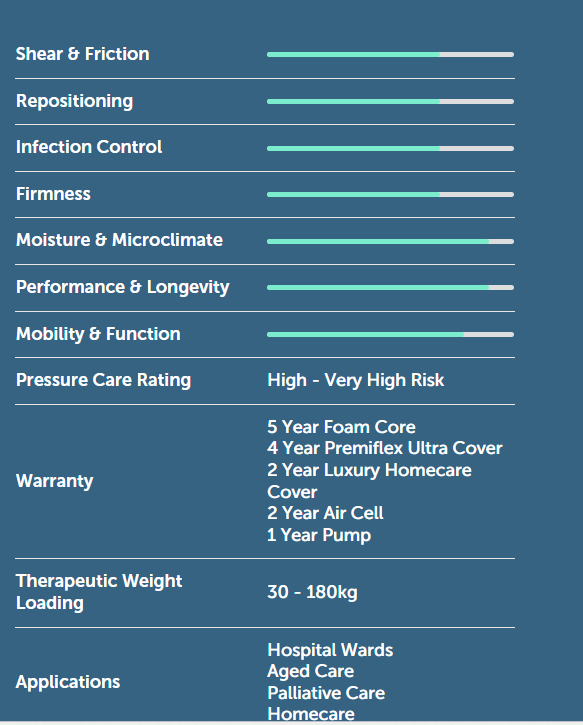Click the Performance & Longevity rating bar
The height and width of the screenshot is (725, 583).
tap(390, 288)
